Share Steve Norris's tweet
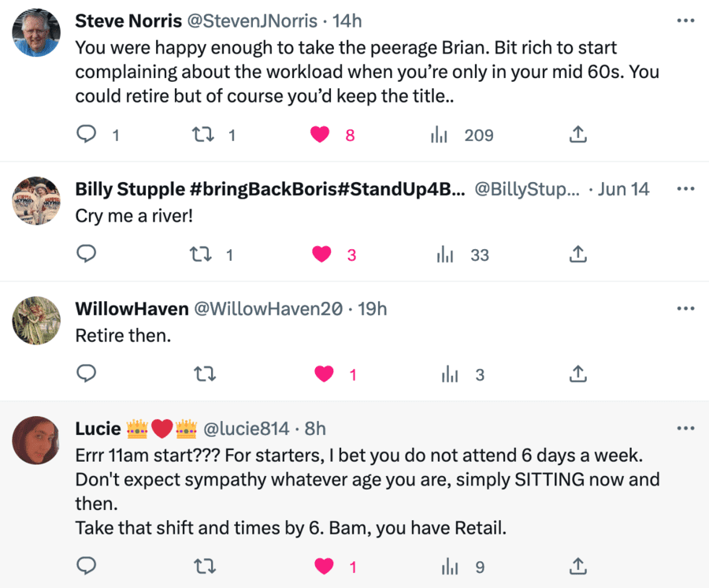The width and height of the screenshot is (709, 588). tap(577, 135)
